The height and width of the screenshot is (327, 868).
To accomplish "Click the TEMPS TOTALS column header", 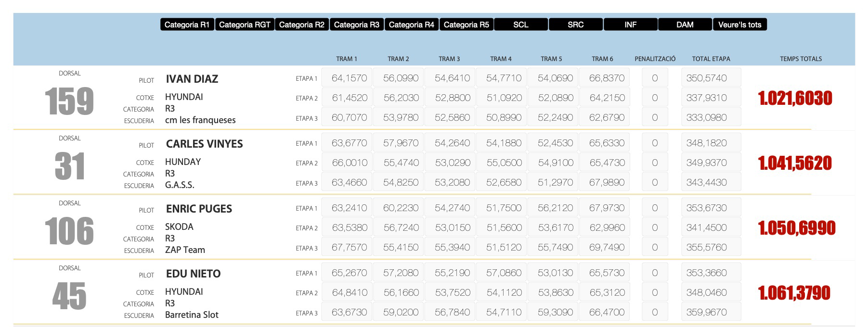I will [x=801, y=59].
